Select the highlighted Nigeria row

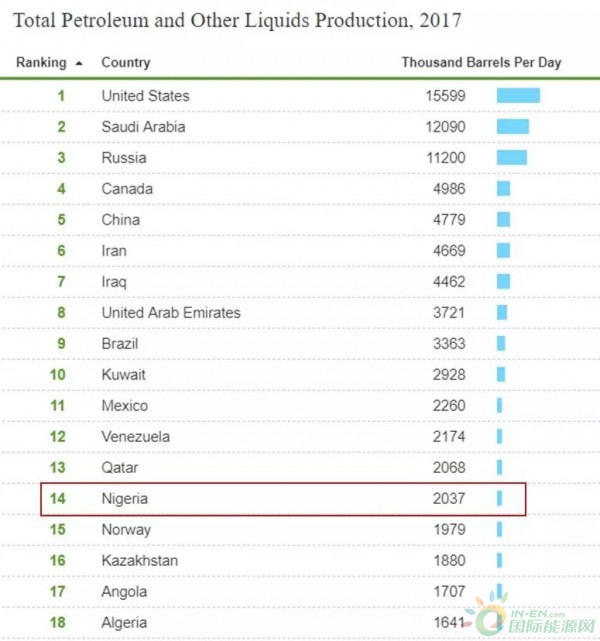tap(282, 498)
